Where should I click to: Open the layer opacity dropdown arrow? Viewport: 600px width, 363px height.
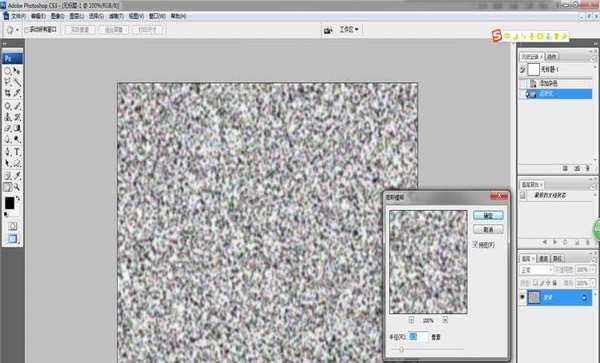click(593, 270)
